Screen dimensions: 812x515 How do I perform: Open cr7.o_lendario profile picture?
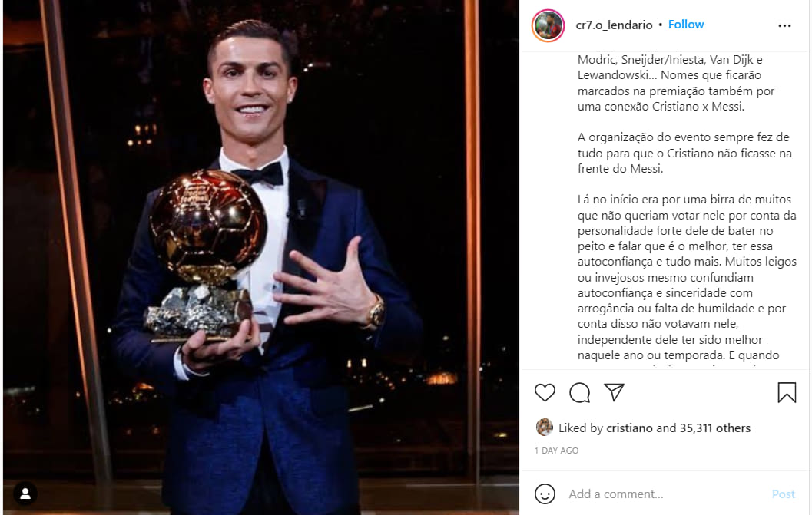(548, 25)
